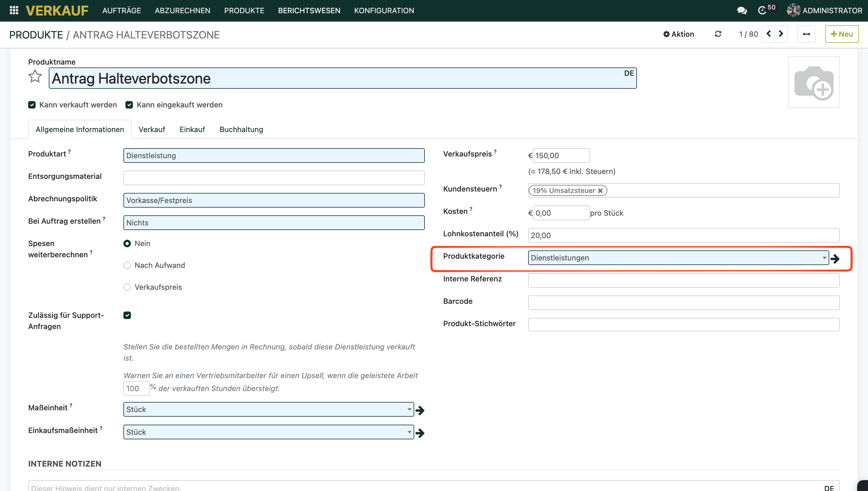868x491 pixels.
Task: Upload product image via camera placeholder
Action: (814, 83)
